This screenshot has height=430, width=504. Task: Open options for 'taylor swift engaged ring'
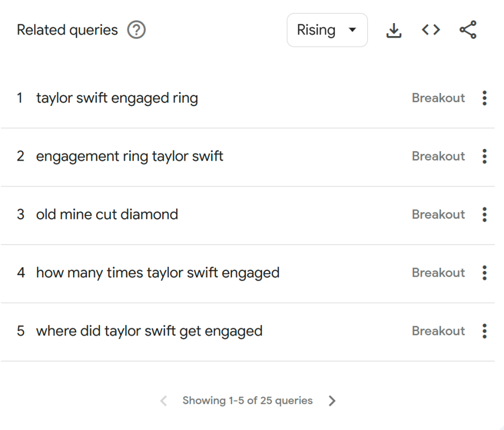[x=485, y=98]
